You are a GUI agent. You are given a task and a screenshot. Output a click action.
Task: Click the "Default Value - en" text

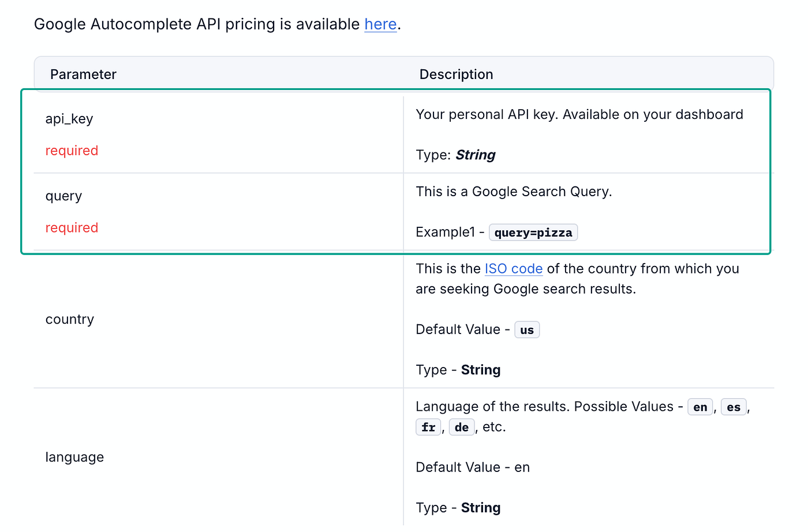pos(472,467)
